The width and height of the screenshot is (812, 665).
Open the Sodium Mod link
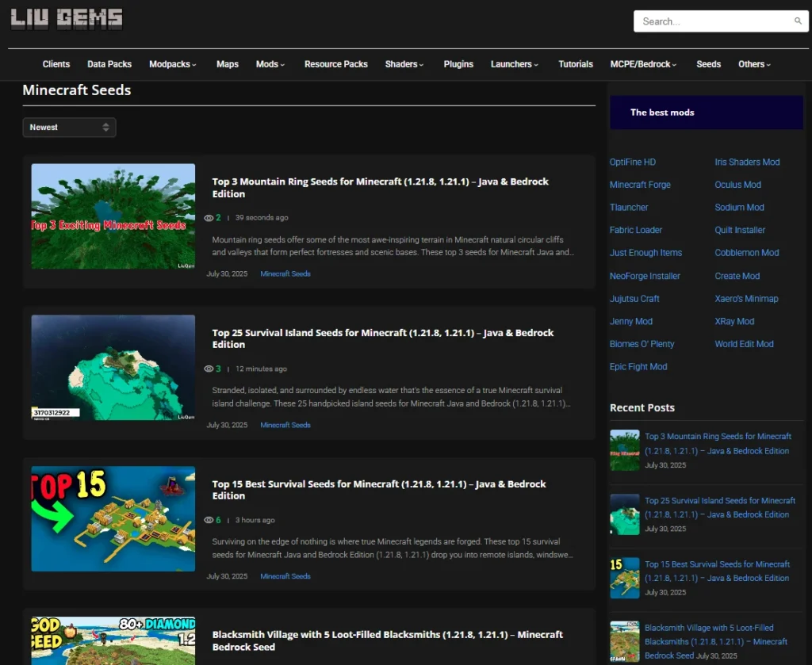point(740,208)
